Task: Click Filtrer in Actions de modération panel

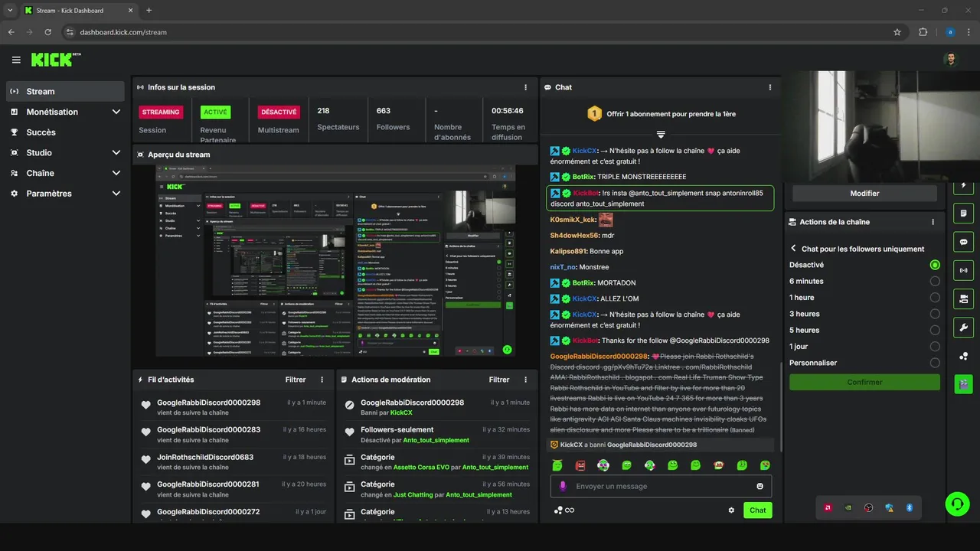Action: 499,380
